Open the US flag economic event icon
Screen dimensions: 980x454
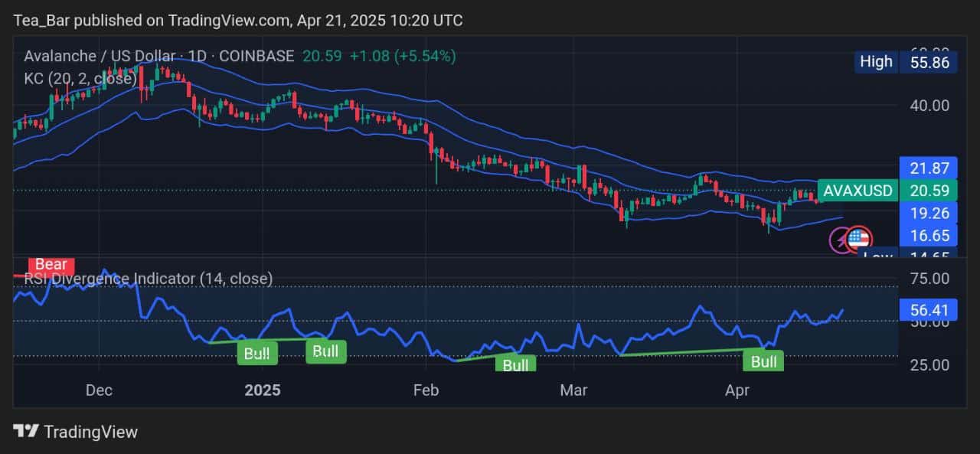[x=859, y=239]
